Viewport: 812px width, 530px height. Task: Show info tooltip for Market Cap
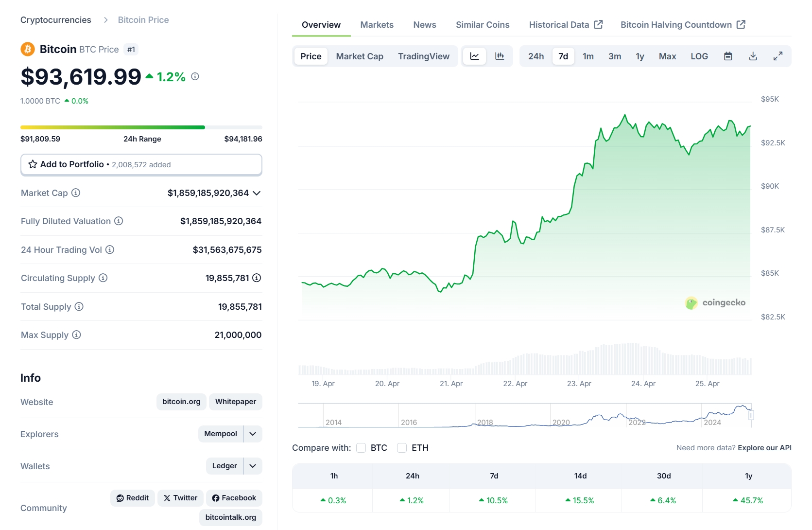[76, 193]
